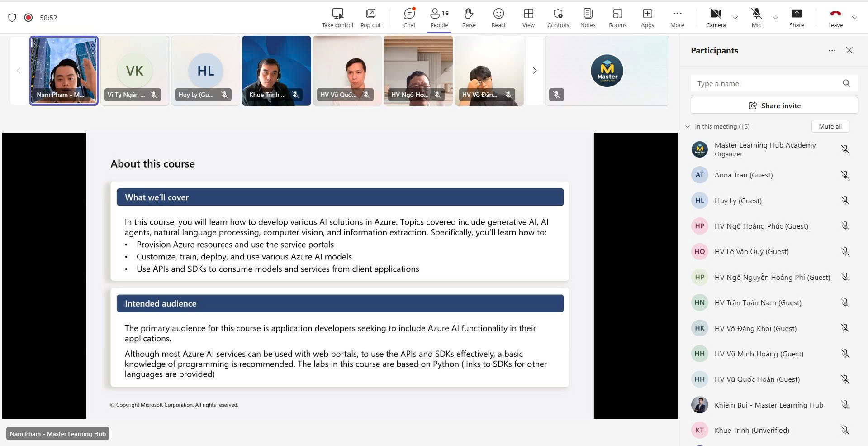
Task: Open the View layout options
Action: [x=528, y=18]
